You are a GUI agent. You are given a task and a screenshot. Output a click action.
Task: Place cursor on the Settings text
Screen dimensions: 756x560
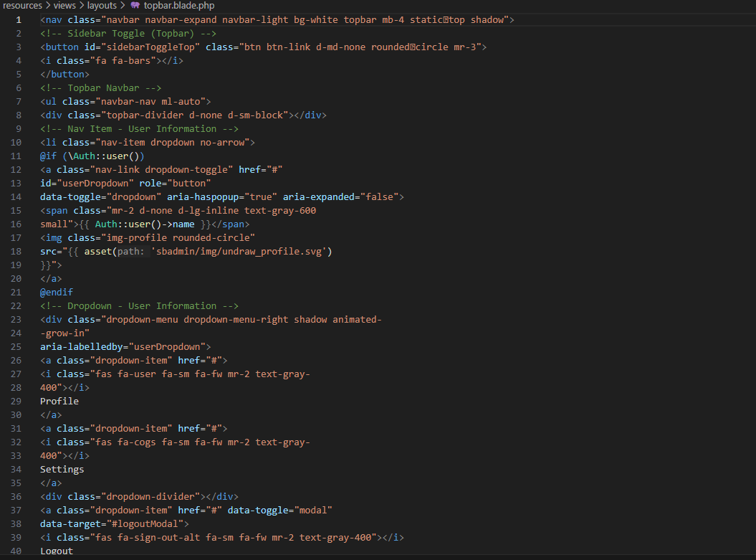[x=62, y=469]
